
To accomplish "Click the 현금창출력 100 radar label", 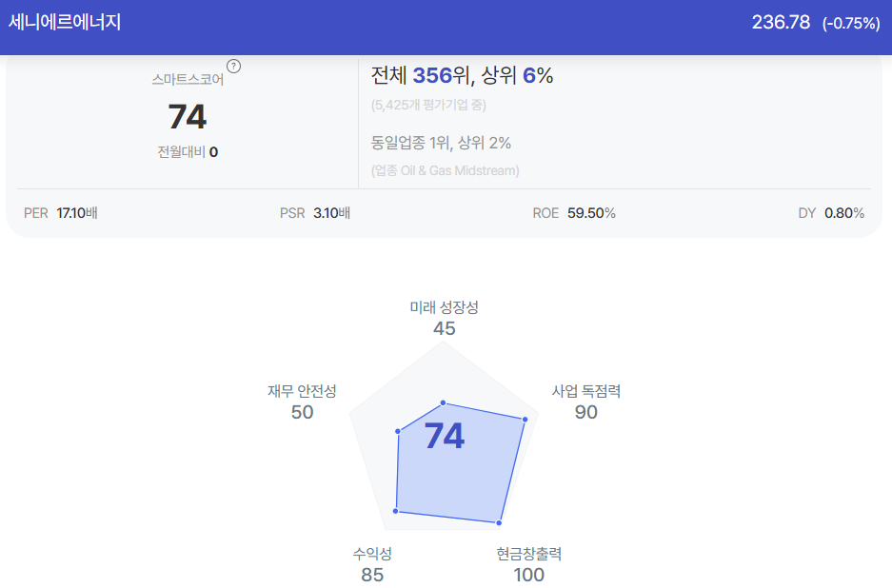I will click(529, 564).
